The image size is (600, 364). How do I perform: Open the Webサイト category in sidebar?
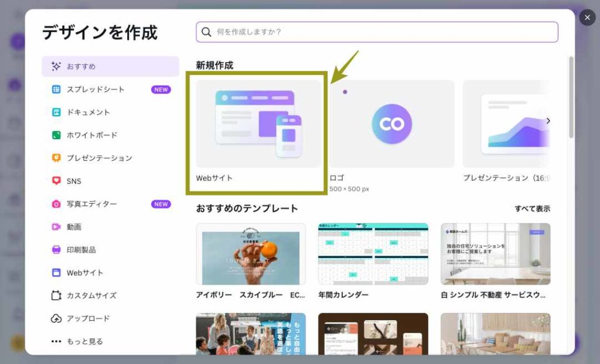tap(84, 273)
